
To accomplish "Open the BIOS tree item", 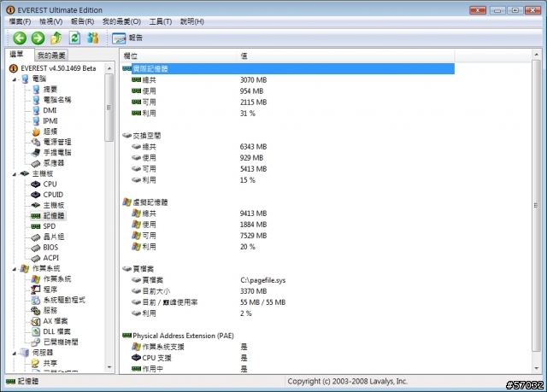I will 50,248.
